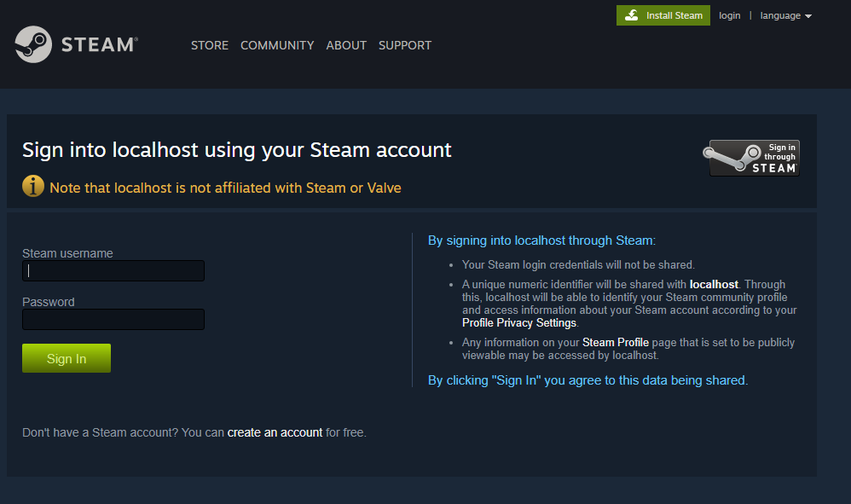Screen dimensions: 851x504
Task: Click into the Password field
Action: [113, 320]
